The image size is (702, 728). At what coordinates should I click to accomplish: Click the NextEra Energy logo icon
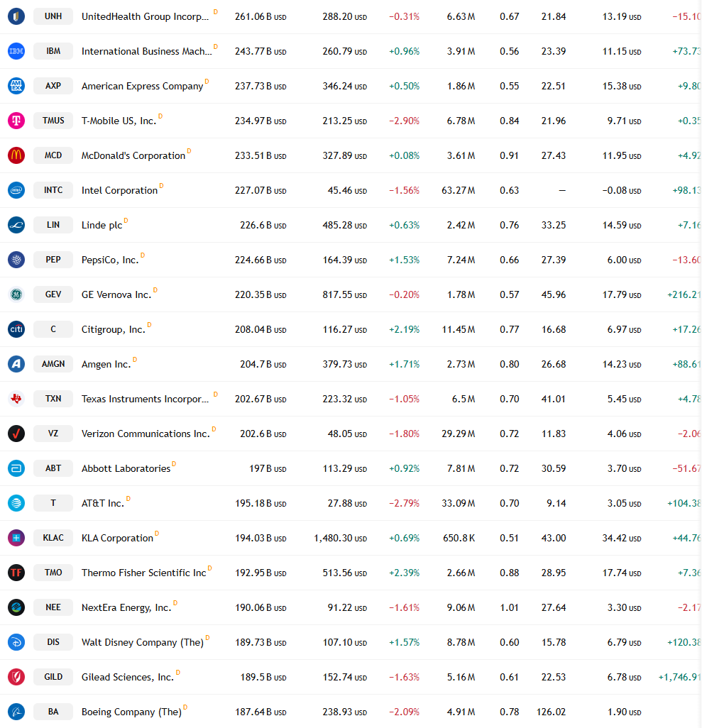tap(16, 607)
